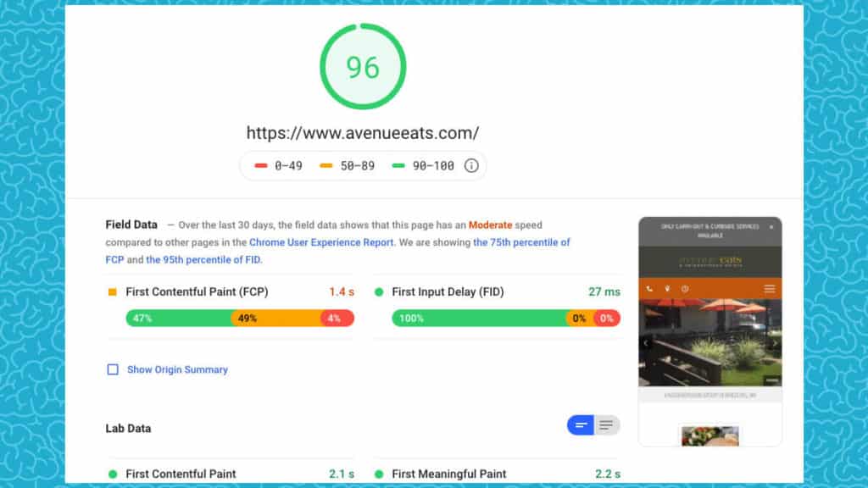This screenshot has height=488, width=868.
Task: Switch Lab Data to compact bar view
Action: click(x=581, y=425)
